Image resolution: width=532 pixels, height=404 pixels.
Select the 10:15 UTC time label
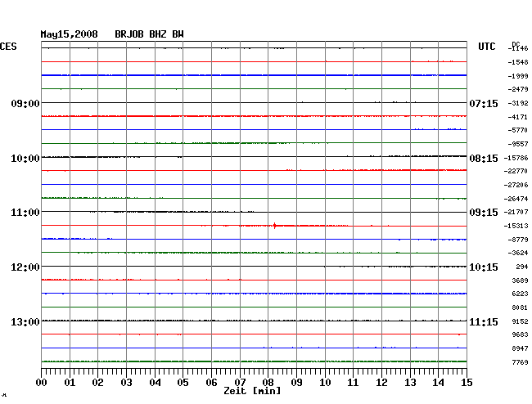click(x=484, y=267)
